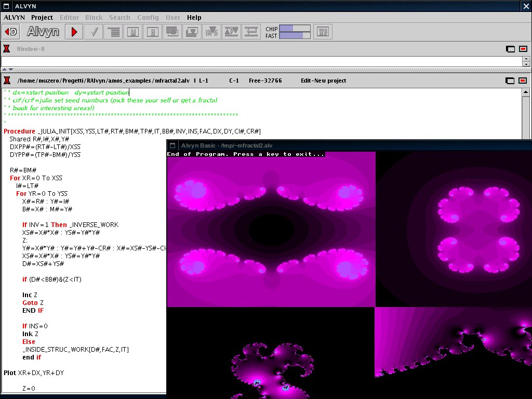Click the CHIP memory usage bar
The height and width of the screenshot is (399, 532).
tap(295, 29)
